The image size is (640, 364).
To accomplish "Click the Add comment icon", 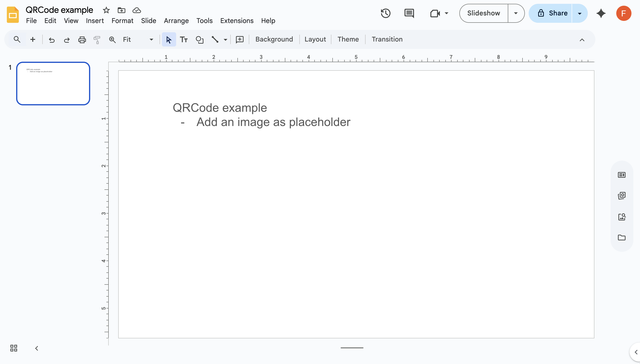I will click(240, 39).
